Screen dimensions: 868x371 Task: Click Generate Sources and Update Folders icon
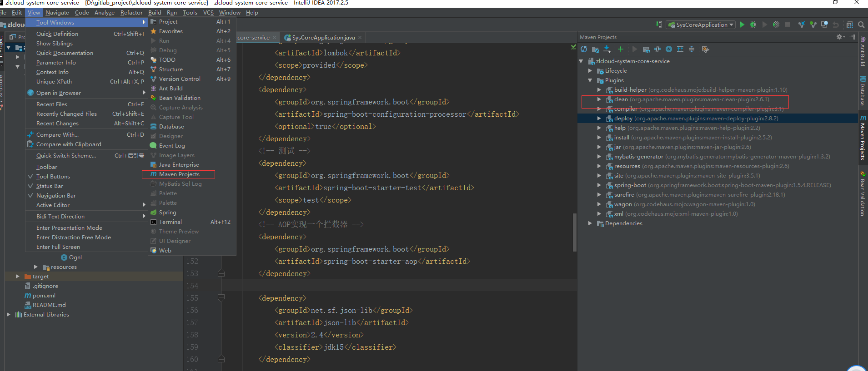pyautogui.click(x=595, y=49)
